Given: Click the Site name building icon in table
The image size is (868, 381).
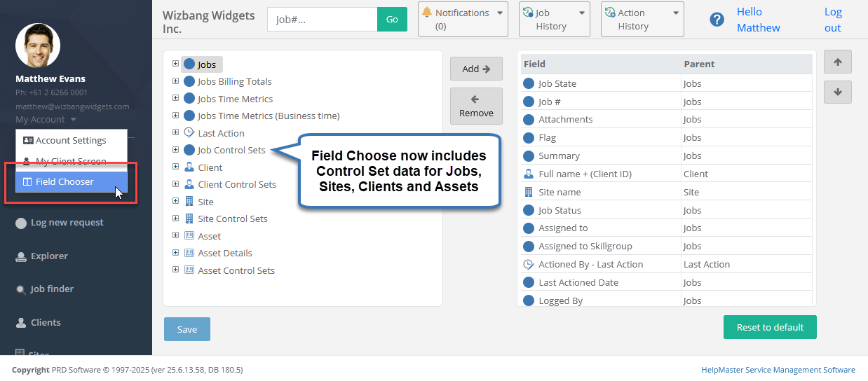Looking at the screenshot, I should [x=529, y=192].
